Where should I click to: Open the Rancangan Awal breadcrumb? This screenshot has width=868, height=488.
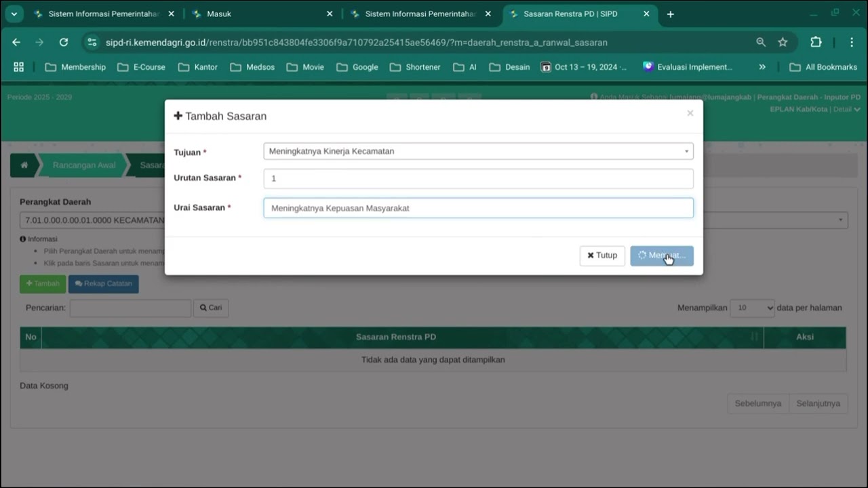pyautogui.click(x=84, y=165)
